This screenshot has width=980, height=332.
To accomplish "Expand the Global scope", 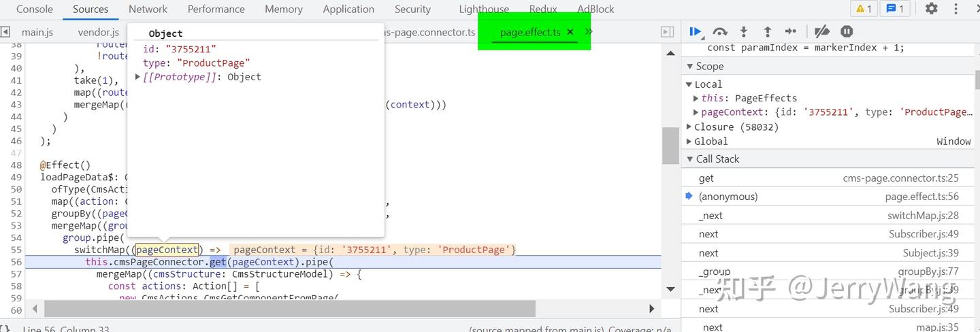I will click(x=689, y=142).
